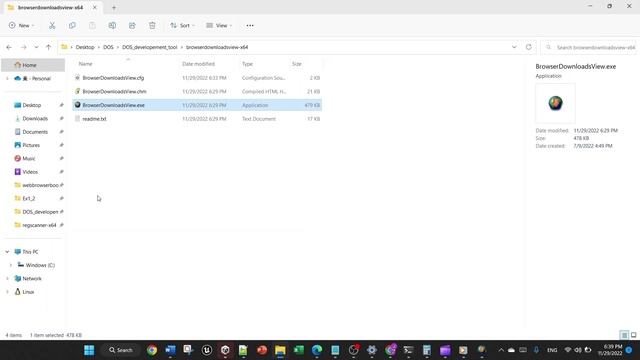Show hidden system tray icons chevron

(x=501, y=350)
